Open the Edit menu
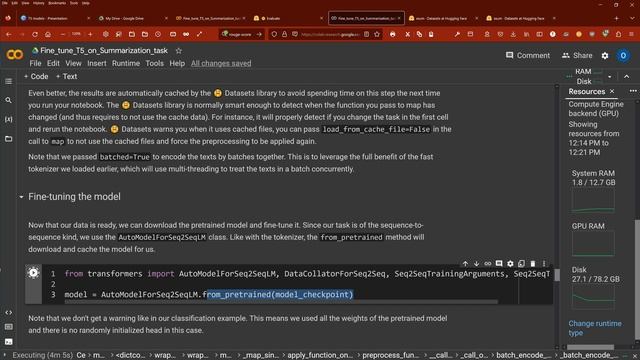The image size is (640, 360). click(53, 63)
